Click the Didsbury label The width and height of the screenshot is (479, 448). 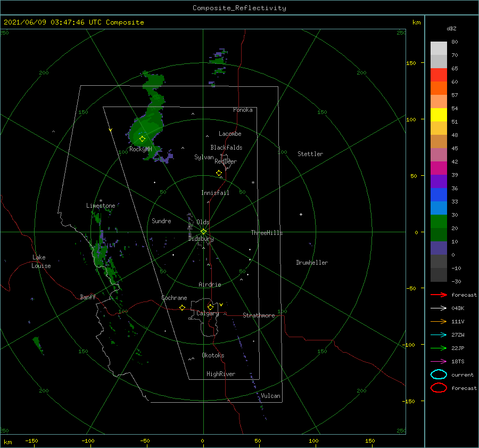point(201,239)
